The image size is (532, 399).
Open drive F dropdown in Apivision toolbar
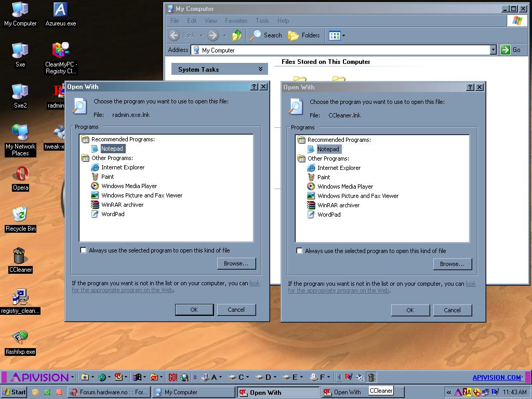point(328,377)
